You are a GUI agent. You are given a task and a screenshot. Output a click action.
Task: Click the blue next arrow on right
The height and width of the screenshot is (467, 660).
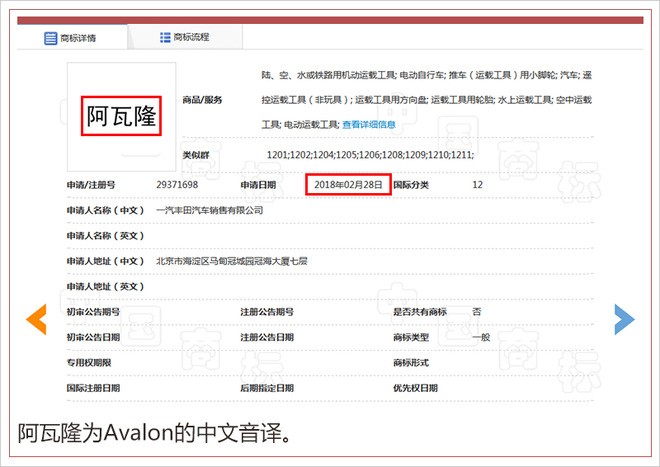coord(624,318)
